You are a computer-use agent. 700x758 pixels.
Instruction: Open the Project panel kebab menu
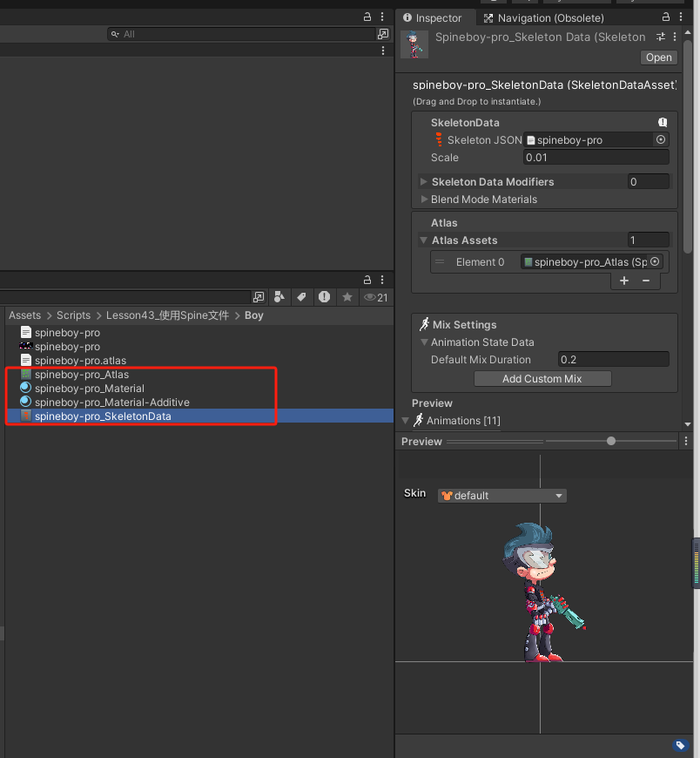coord(382,280)
